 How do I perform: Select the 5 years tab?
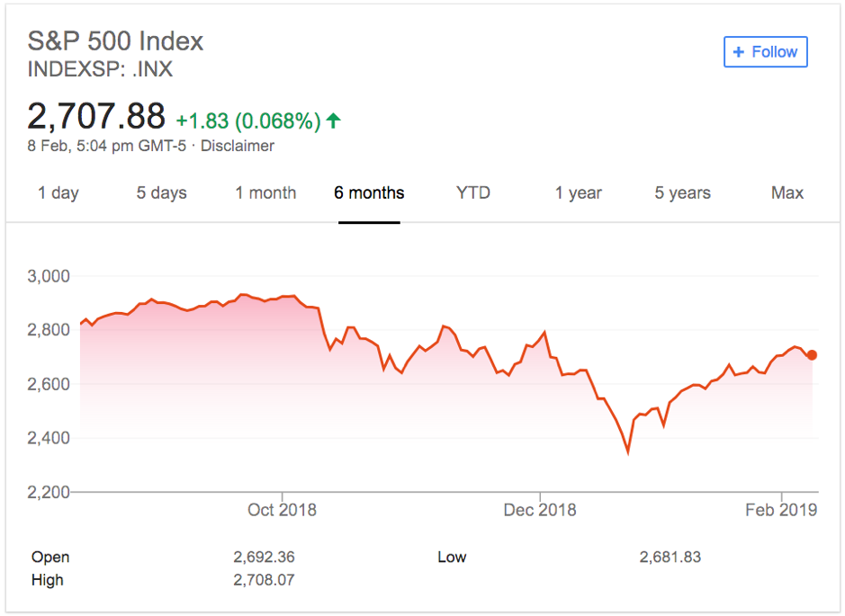coord(682,192)
